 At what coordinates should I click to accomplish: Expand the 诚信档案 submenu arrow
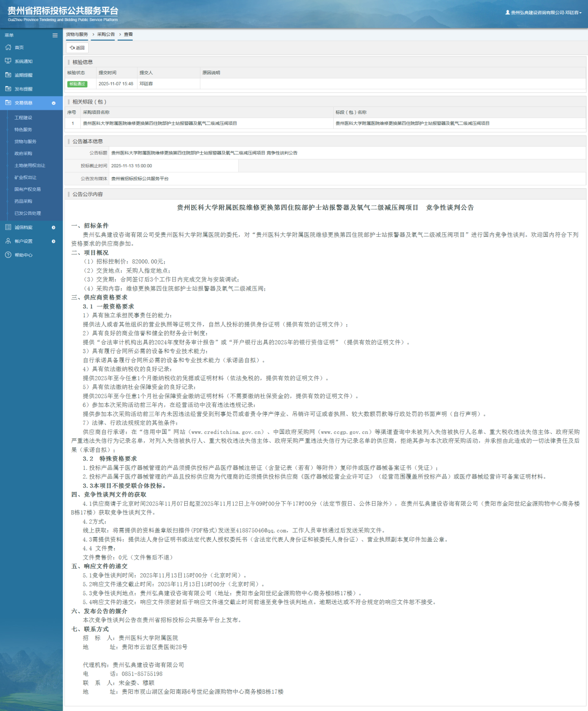[x=53, y=228]
